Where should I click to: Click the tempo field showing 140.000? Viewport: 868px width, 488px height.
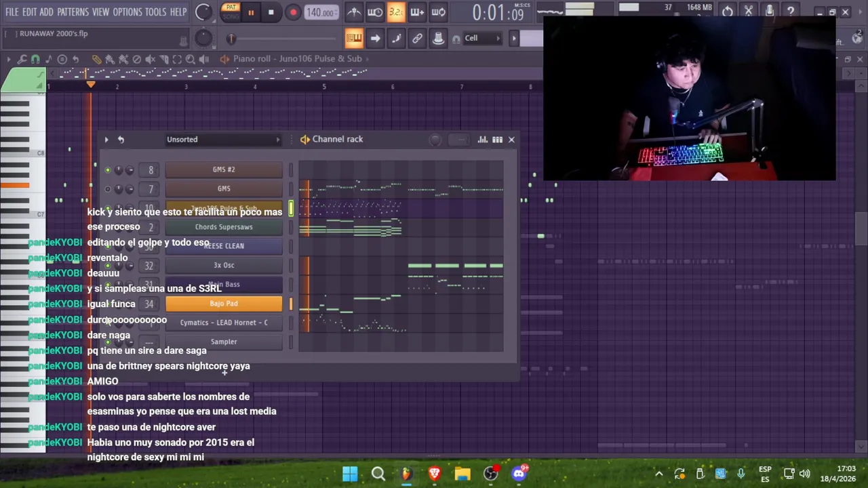(x=320, y=12)
